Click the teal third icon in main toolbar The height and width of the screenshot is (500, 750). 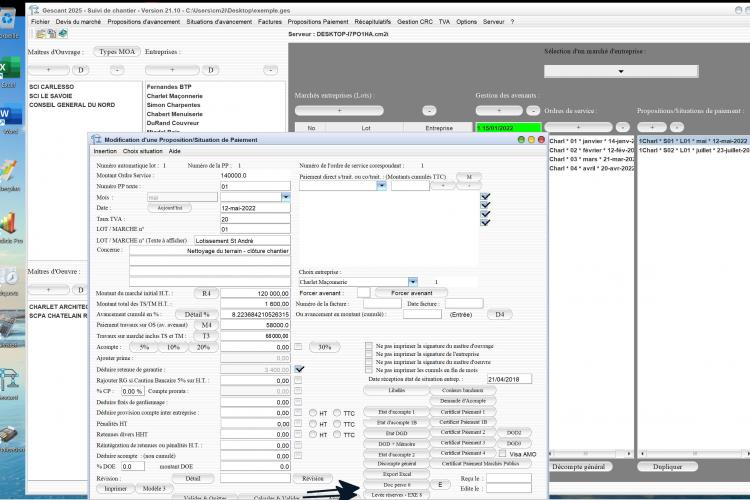63,33
